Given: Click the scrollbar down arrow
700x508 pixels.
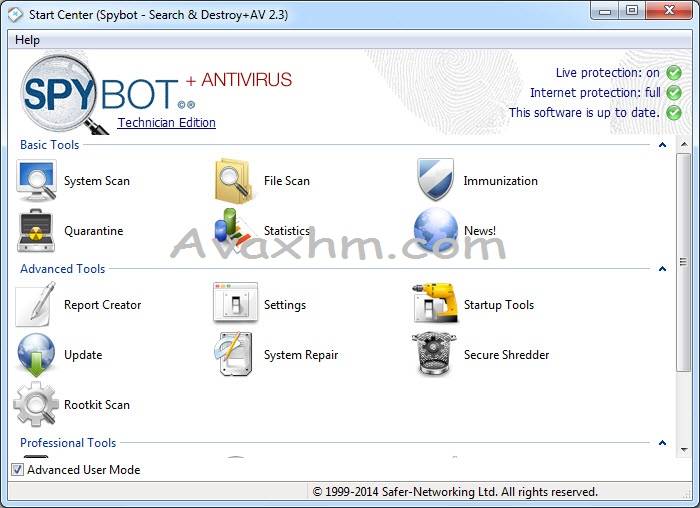Looking at the screenshot, I should coord(683,450).
